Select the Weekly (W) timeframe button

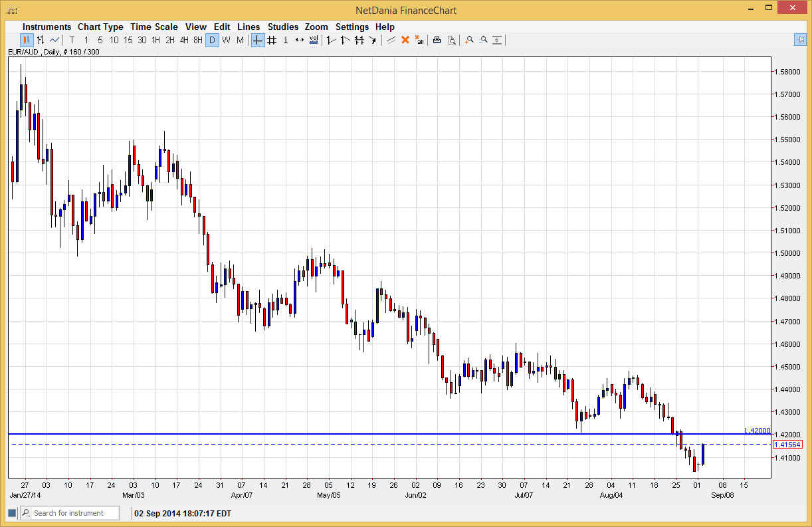226,40
